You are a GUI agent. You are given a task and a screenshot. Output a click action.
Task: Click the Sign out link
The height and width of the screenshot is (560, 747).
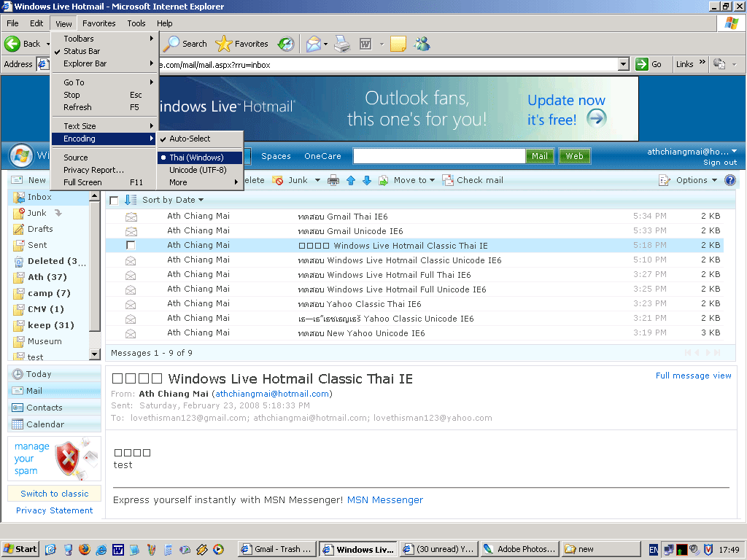point(720,163)
